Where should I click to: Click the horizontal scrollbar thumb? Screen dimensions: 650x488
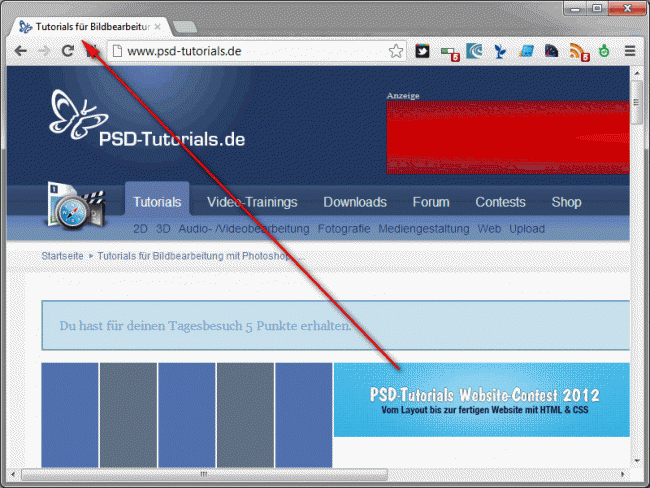tap(204, 474)
